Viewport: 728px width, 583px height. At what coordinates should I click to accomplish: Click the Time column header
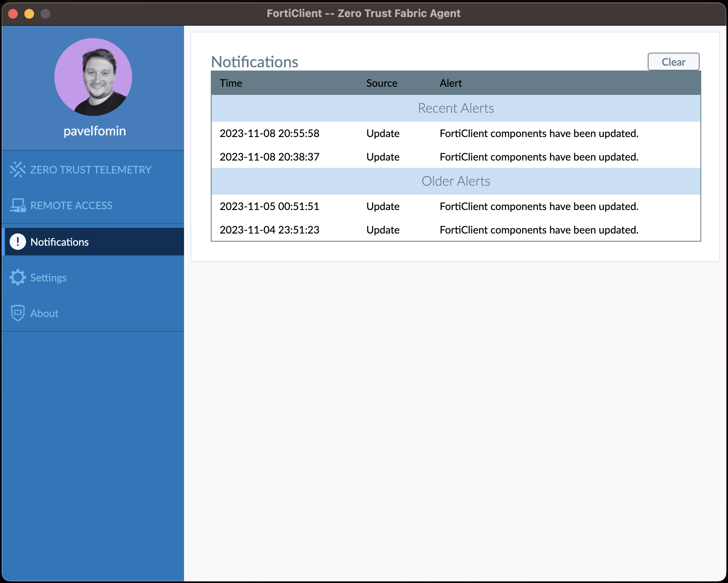click(x=231, y=83)
